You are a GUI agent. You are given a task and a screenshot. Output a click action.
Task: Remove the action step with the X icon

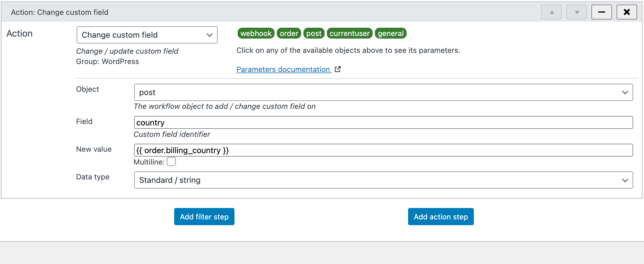click(x=626, y=12)
